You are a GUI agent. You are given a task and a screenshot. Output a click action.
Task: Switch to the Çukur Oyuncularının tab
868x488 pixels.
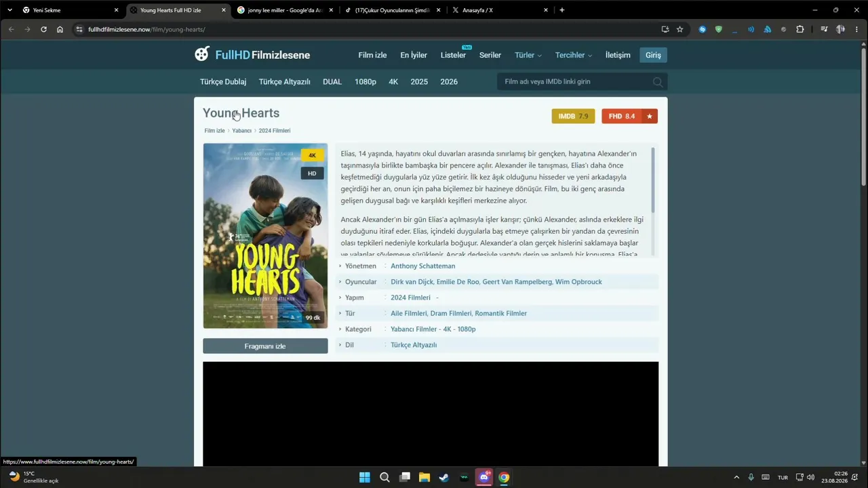[391, 10]
